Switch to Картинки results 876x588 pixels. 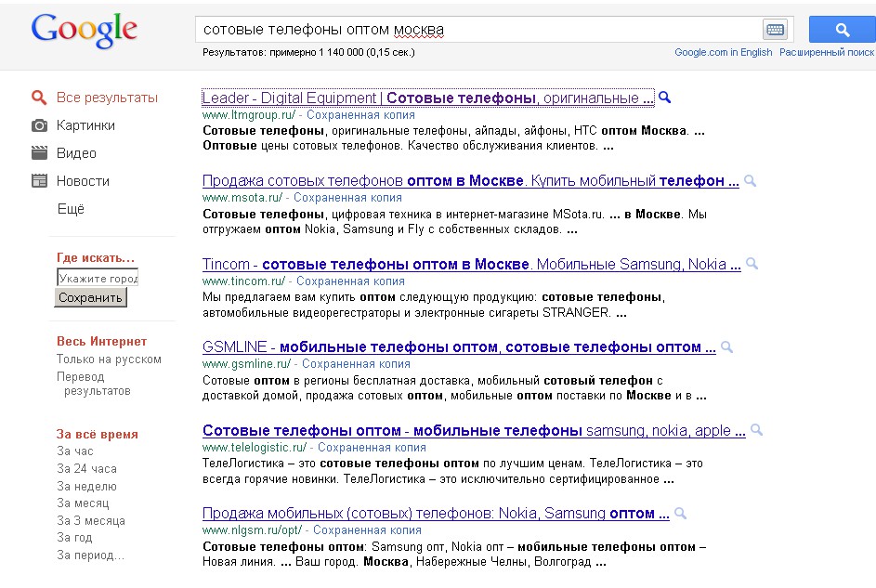click(x=85, y=125)
